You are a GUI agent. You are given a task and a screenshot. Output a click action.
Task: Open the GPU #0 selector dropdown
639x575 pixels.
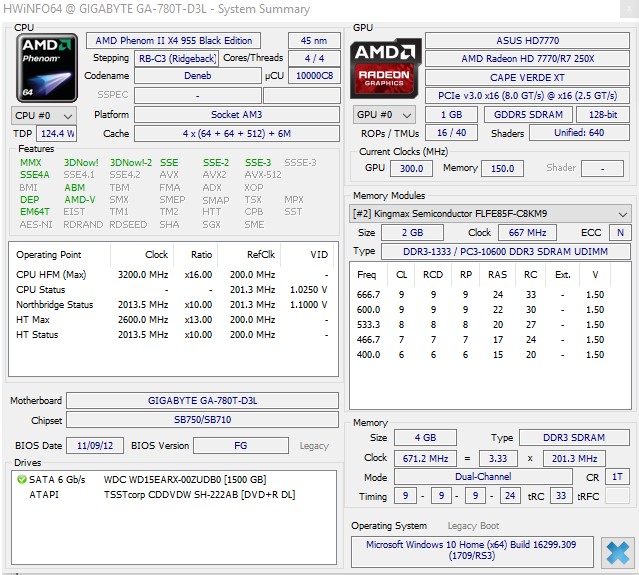click(386, 115)
